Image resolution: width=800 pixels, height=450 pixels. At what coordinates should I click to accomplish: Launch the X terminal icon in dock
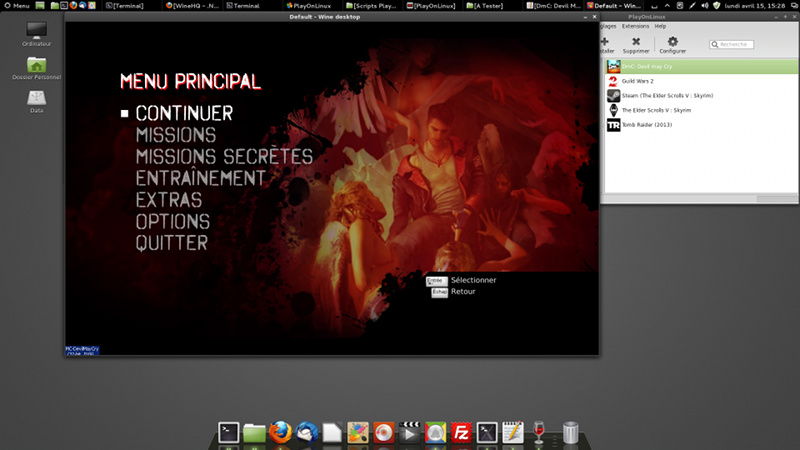point(487,433)
